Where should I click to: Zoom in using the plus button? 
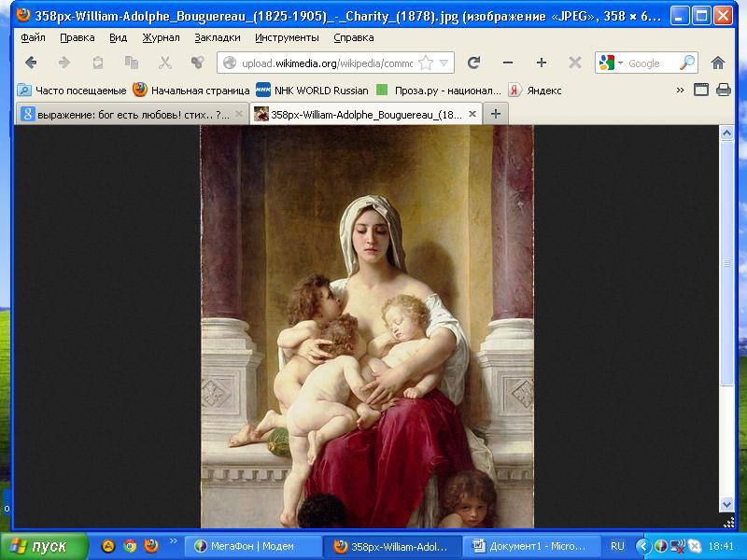(x=542, y=63)
